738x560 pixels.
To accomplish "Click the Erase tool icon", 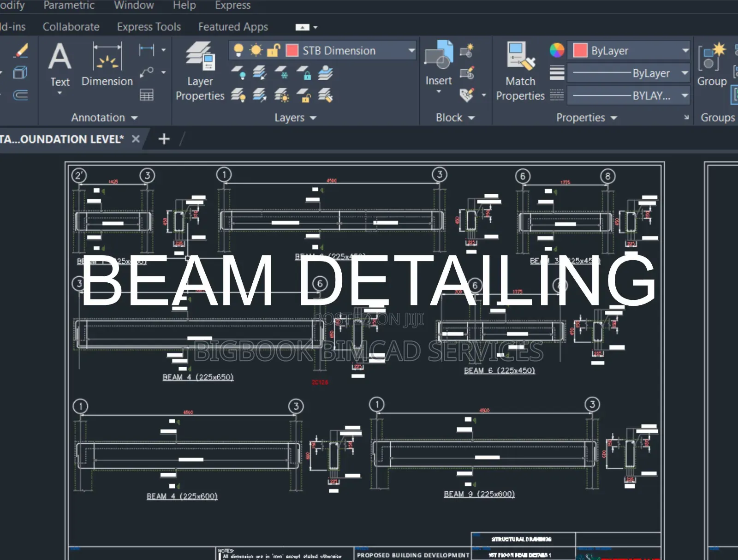I will (21, 50).
